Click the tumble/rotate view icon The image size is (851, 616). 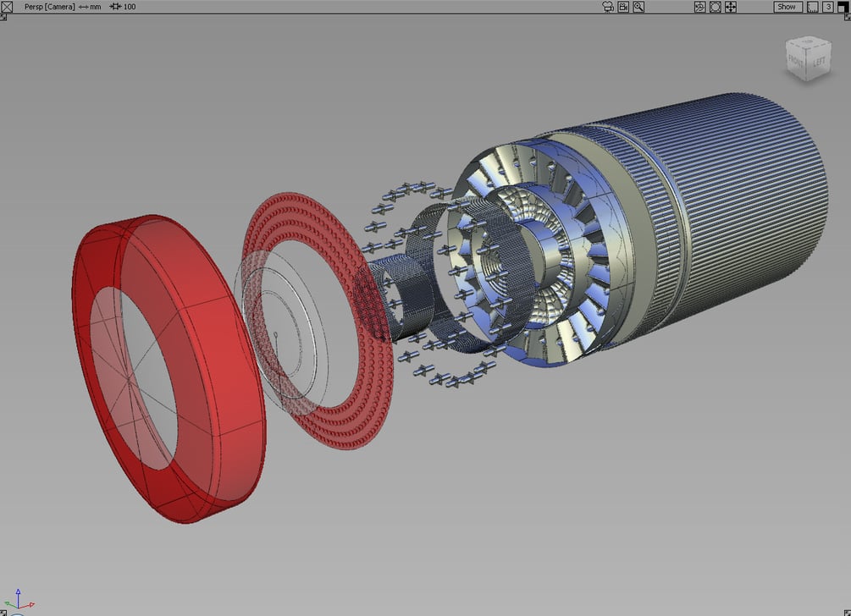click(x=700, y=7)
